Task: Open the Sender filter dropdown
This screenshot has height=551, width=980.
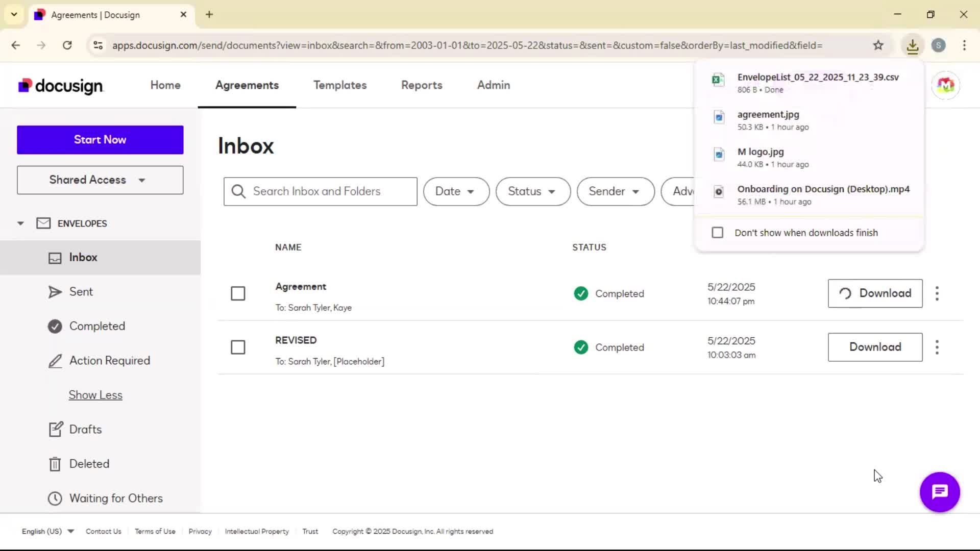Action: pyautogui.click(x=615, y=191)
